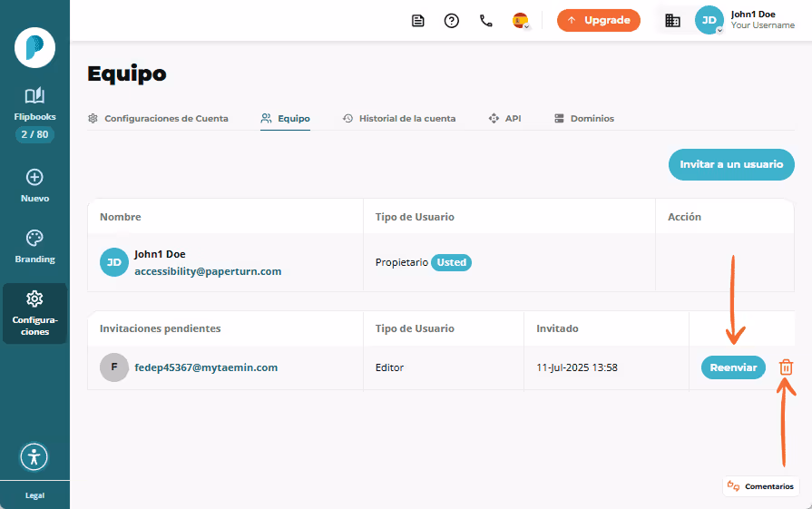This screenshot has width=812, height=509.
Task: Open the help question mark icon
Action: click(452, 21)
